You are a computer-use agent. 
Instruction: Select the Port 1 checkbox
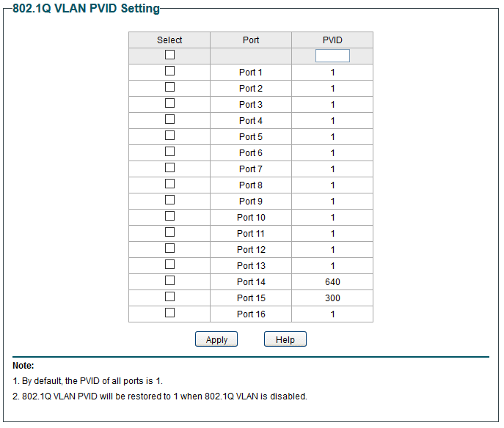click(x=169, y=71)
